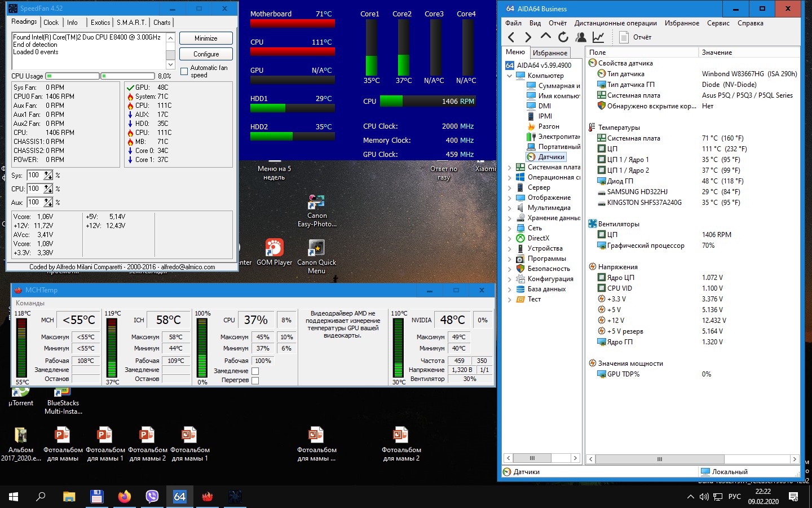Click the Configure button in SpeedFan

pyautogui.click(x=206, y=54)
